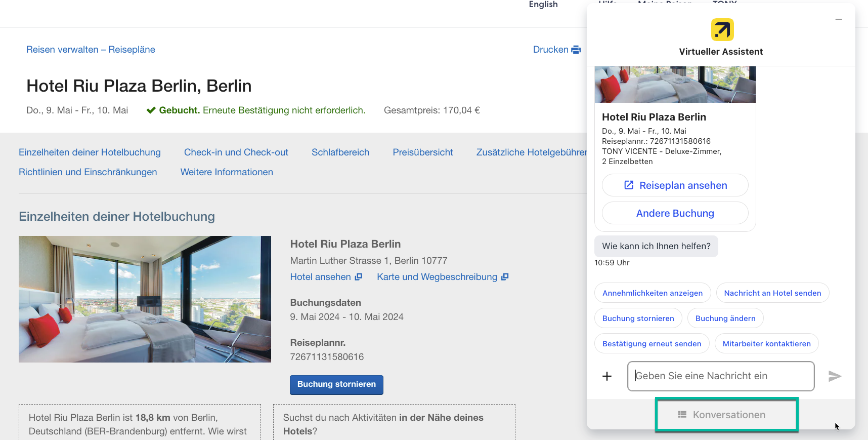Open Reisen verwalten – Reisepläne breadcrumb
The height and width of the screenshot is (440, 868).
tap(91, 50)
